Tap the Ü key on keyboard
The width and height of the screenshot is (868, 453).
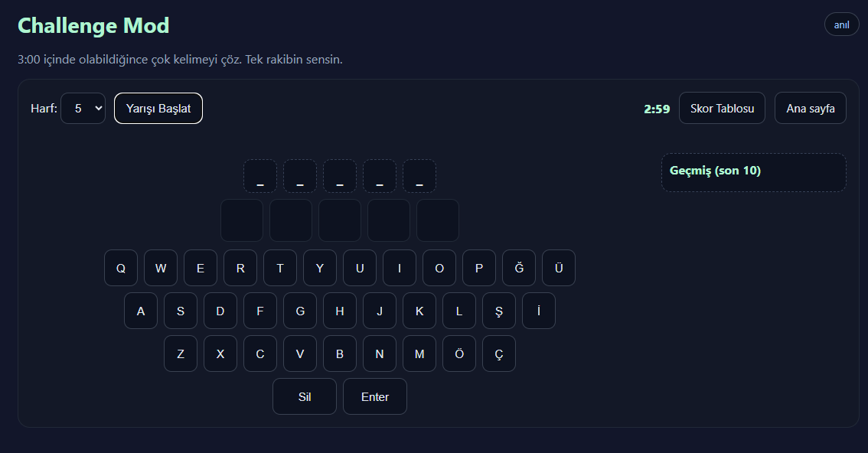(559, 269)
